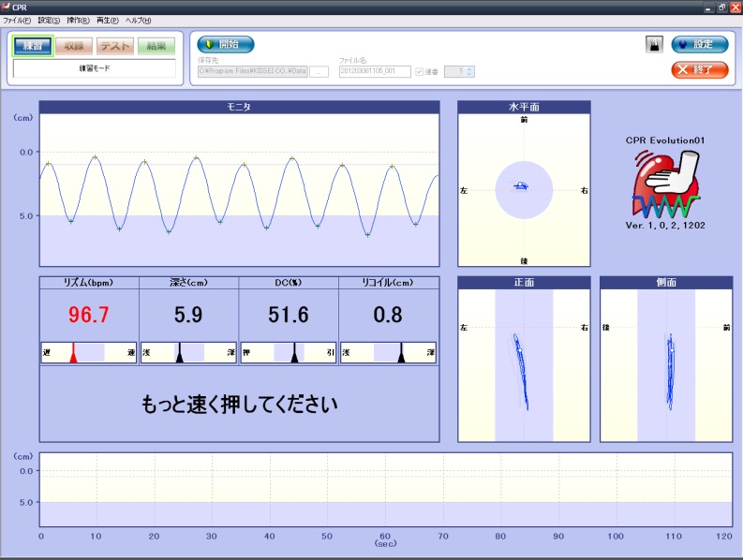Click the save path browse (...) button

coord(319,71)
